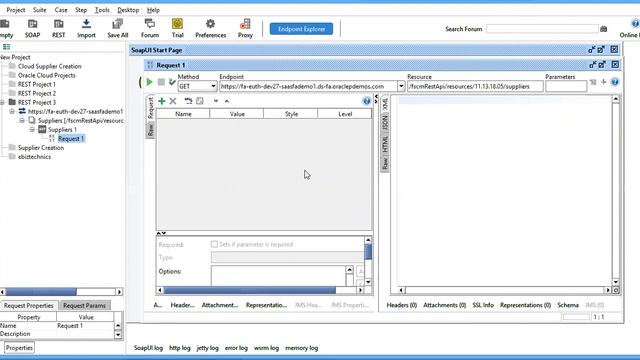
Task: Select the Raw request view tab
Action: pyautogui.click(x=150, y=131)
